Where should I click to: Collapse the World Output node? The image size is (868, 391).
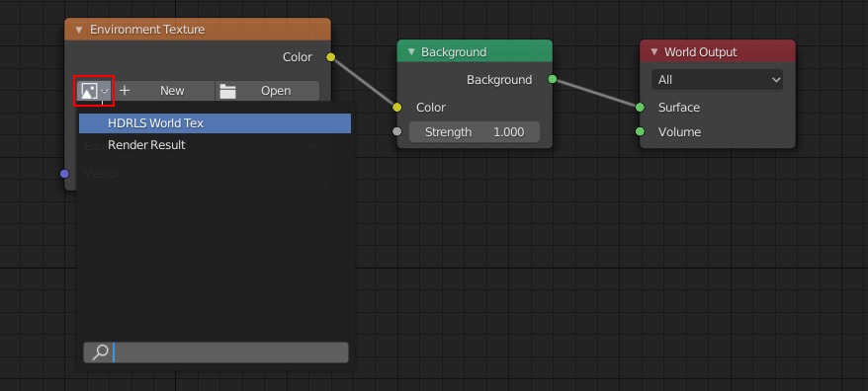pos(653,52)
